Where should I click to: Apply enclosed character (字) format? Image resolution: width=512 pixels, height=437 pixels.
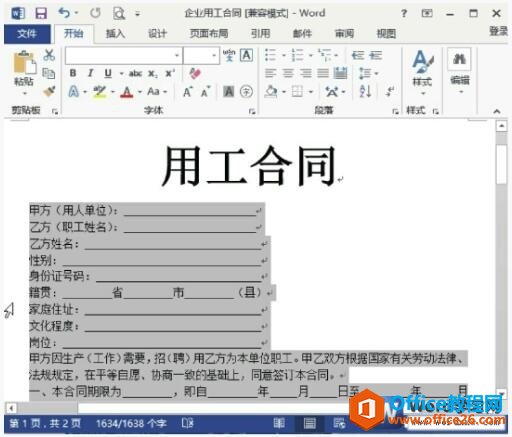pyautogui.click(x=247, y=91)
